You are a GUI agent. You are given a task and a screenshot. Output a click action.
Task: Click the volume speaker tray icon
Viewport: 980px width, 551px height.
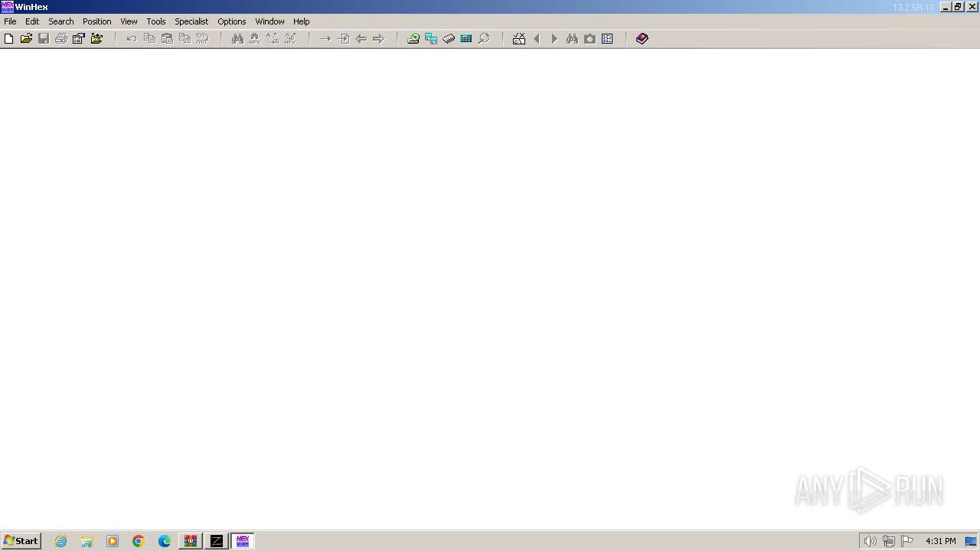[870, 541]
